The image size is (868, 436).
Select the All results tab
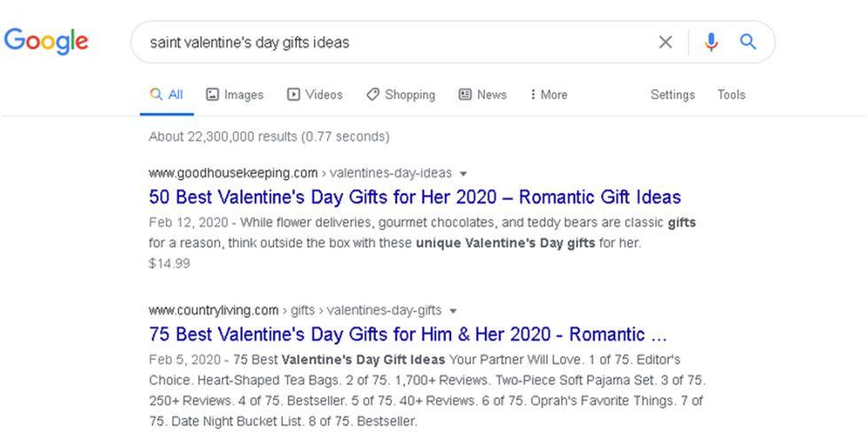167,95
